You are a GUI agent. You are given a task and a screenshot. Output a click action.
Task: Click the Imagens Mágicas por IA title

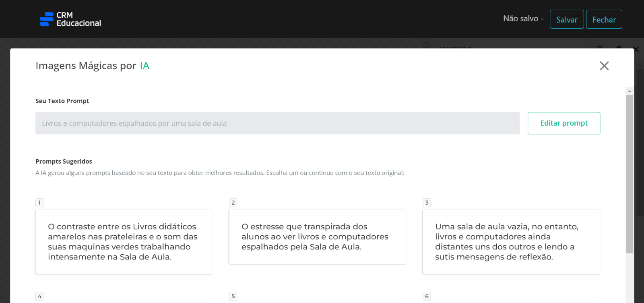click(x=93, y=66)
